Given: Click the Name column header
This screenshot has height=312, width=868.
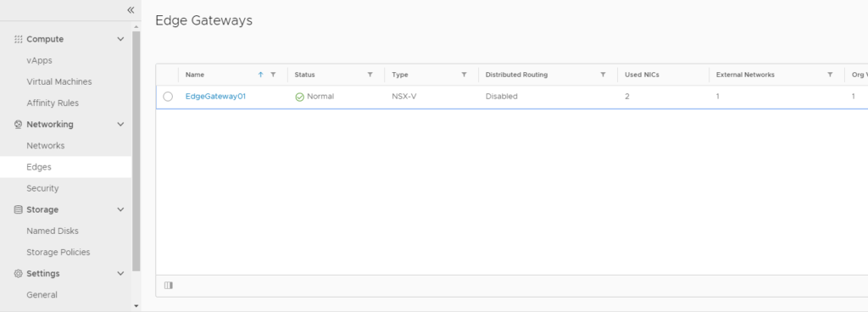Looking at the screenshot, I should [x=195, y=75].
